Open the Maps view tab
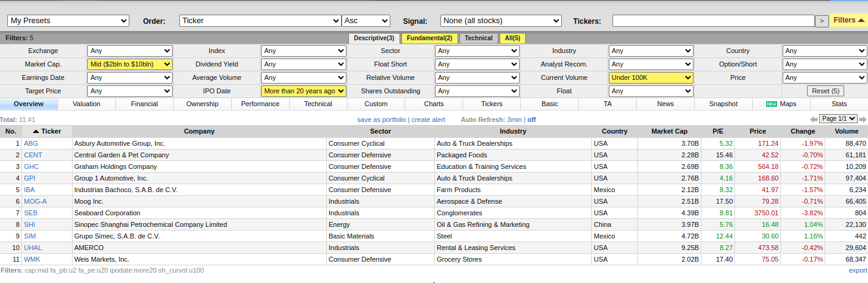This screenshot has height=283, width=868. coord(781,104)
